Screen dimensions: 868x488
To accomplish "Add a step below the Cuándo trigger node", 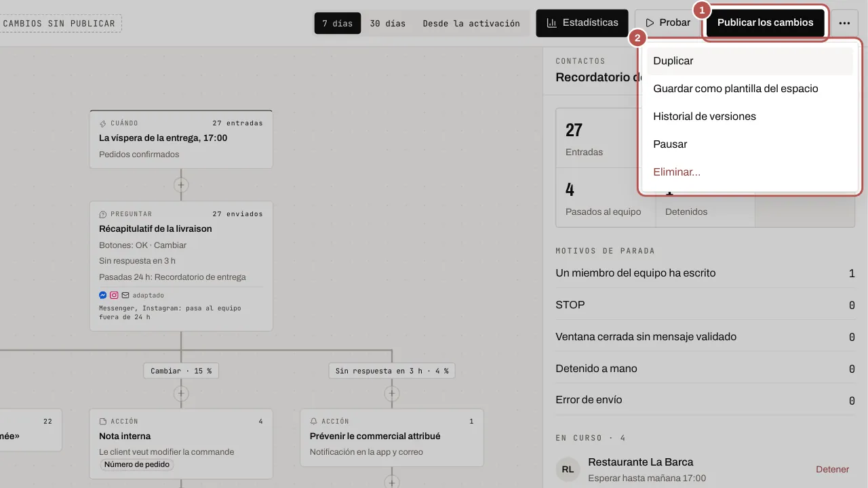I will [181, 184].
